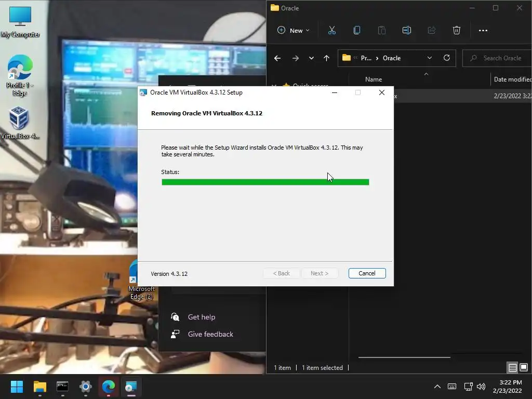The height and width of the screenshot is (399, 532).
Task: Open Microsoft Edge from the taskbar
Action: pyautogui.click(x=109, y=387)
